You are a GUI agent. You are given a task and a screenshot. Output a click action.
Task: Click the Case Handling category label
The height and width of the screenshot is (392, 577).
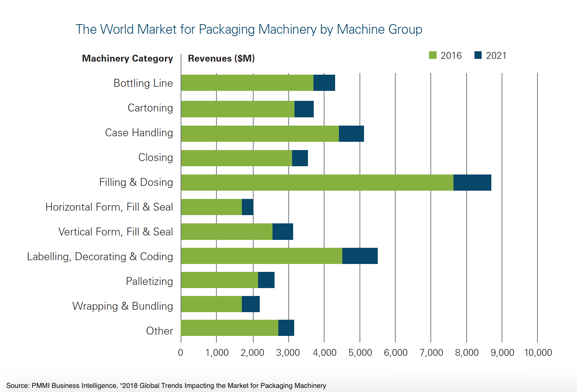139,133
